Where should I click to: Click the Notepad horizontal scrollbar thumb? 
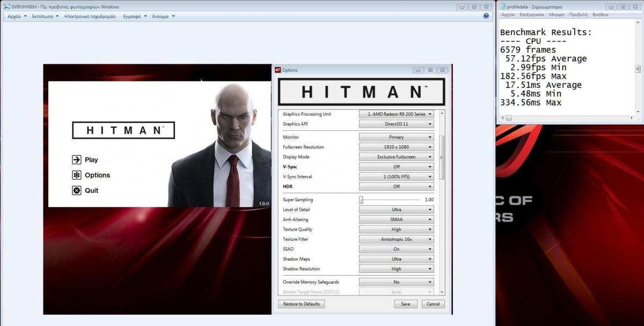(x=510, y=118)
